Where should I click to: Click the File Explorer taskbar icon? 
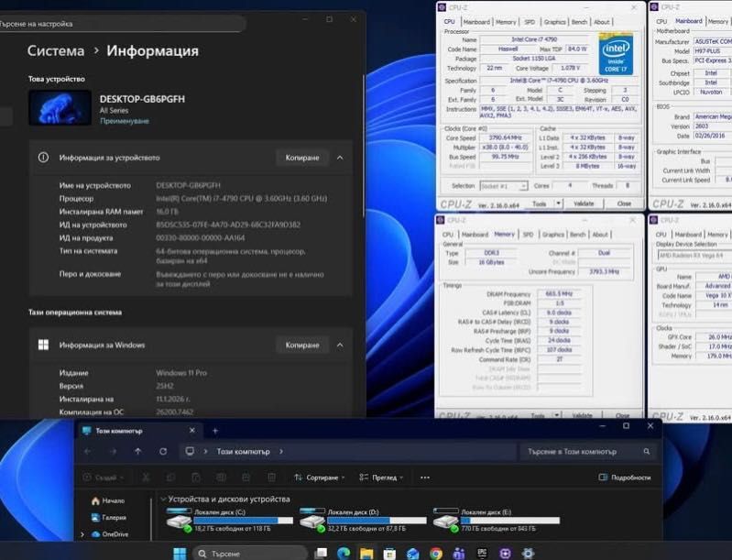(x=366, y=554)
